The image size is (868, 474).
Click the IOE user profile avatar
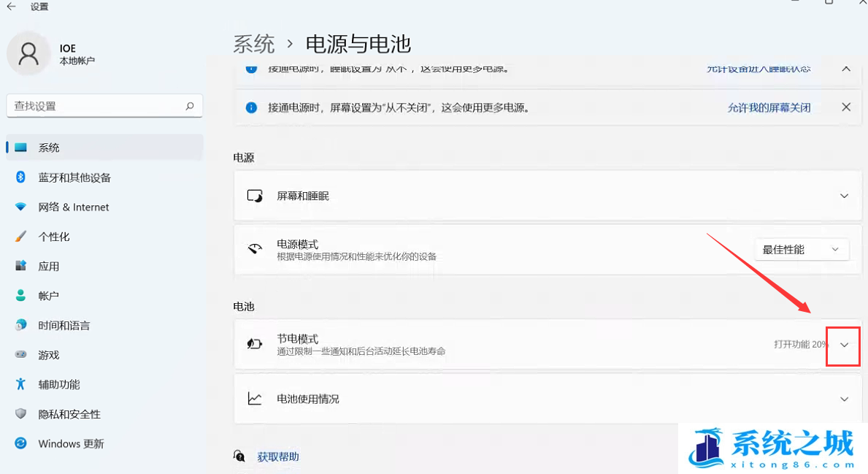[28, 53]
